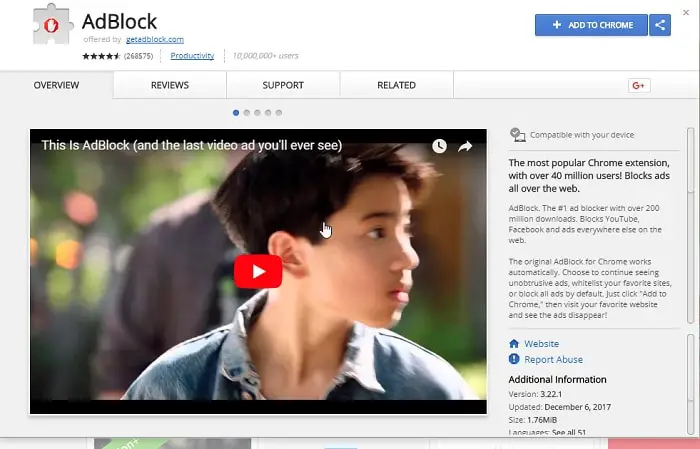Click the Watch Later clock icon on video
The width and height of the screenshot is (700, 449).
click(x=439, y=146)
